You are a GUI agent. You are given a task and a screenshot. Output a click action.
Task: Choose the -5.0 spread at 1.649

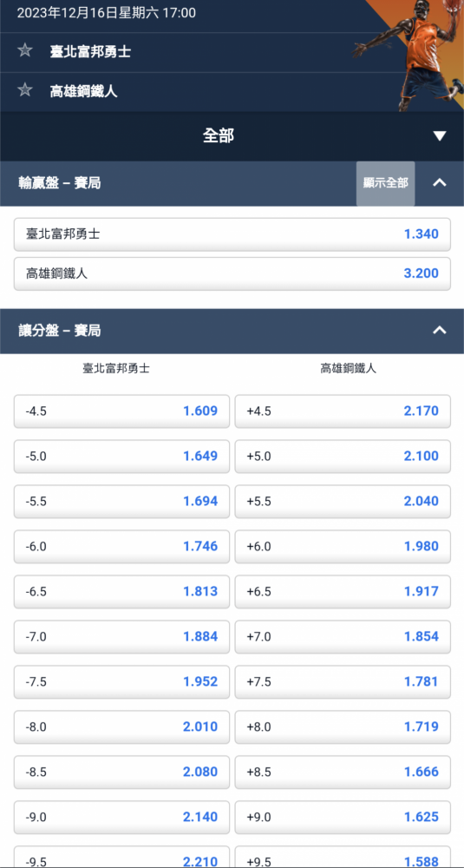click(x=121, y=457)
